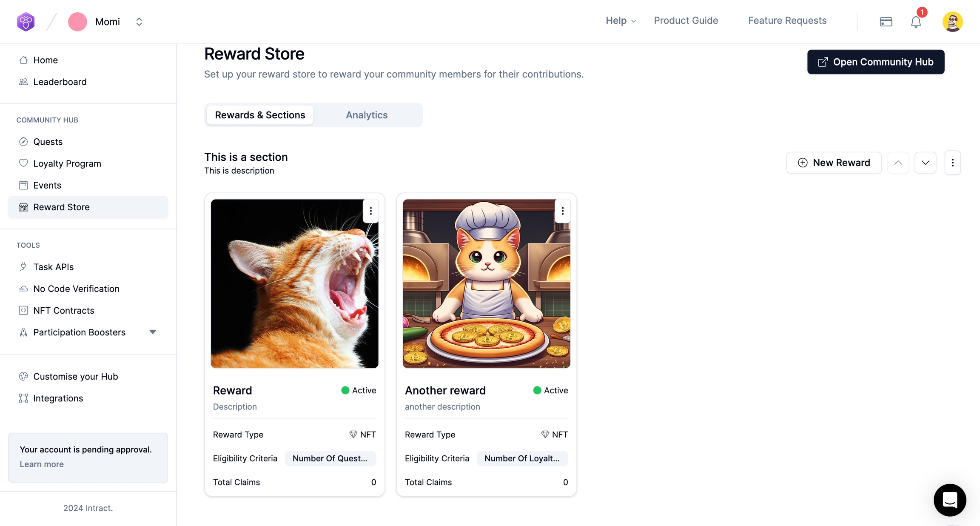Click the user profile avatar
Viewport: 980px width, 526px height.
(952, 22)
